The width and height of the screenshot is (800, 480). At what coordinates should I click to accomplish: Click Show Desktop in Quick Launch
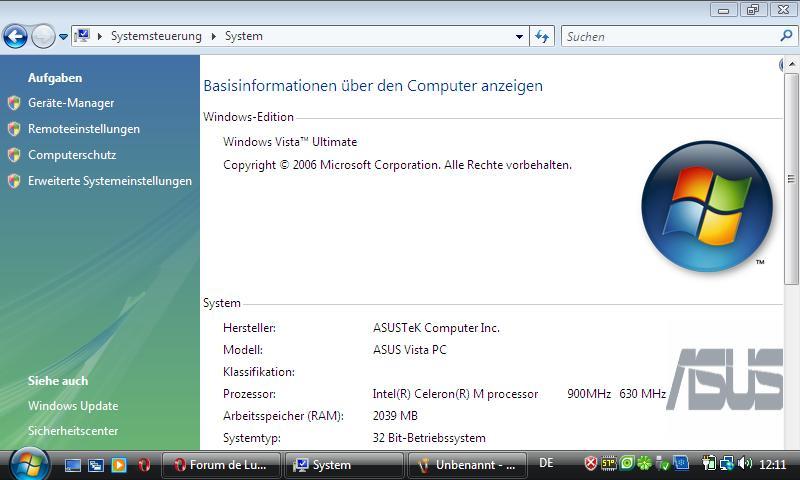pyautogui.click(x=72, y=465)
